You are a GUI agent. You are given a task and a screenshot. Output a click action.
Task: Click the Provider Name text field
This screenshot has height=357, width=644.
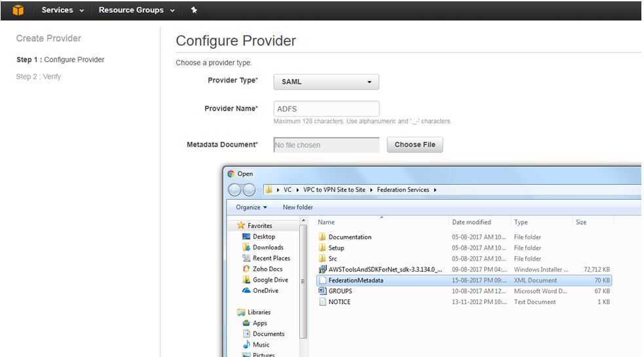(326, 109)
